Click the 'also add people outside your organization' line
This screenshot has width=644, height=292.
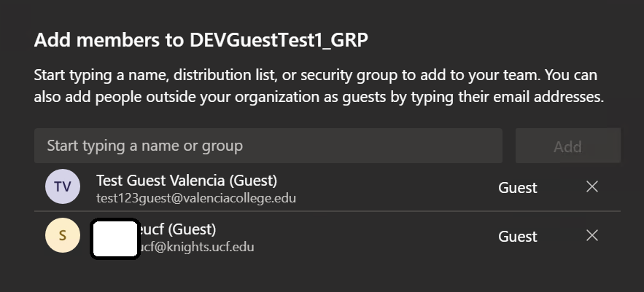tap(319, 98)
